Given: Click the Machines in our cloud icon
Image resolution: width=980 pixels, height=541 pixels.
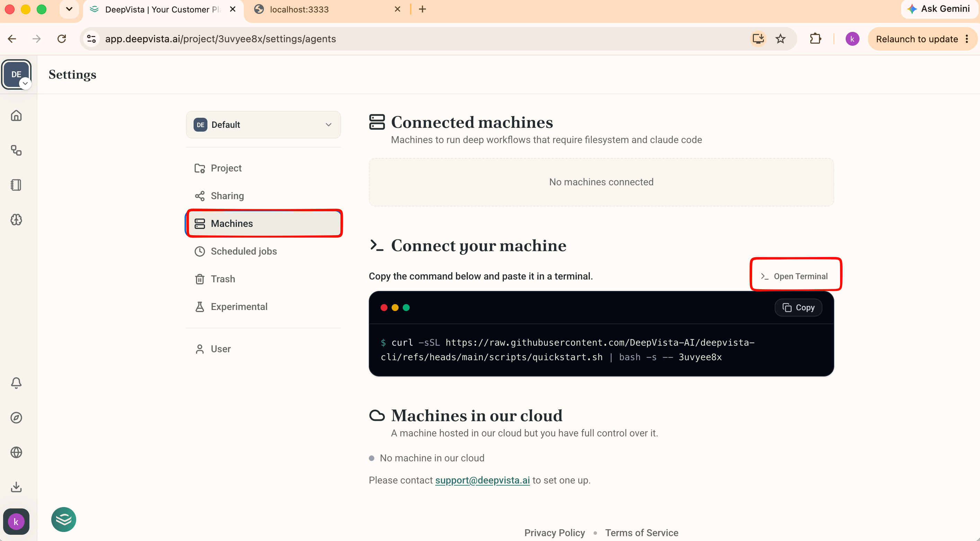Looking at the screenshot, I should point(377,416).
